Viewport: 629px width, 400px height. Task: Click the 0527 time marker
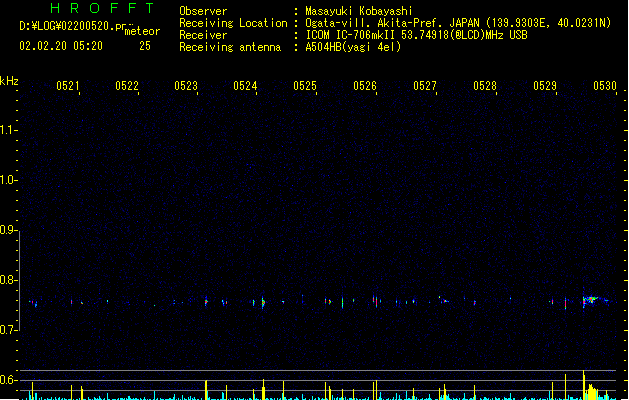click(425, 86)
